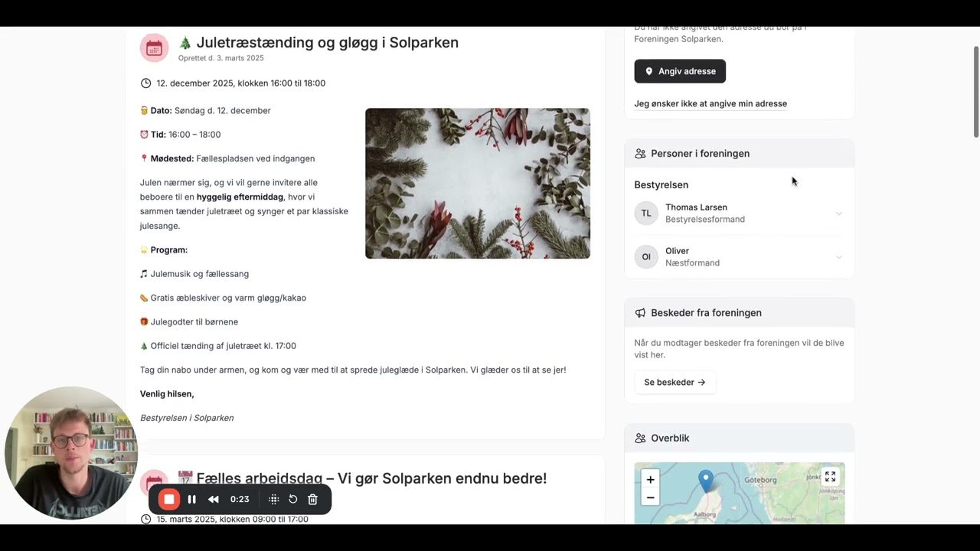Viewport: 980px width, 551px height.
Task: Click the blue map location marker
Action: [706, 481]
